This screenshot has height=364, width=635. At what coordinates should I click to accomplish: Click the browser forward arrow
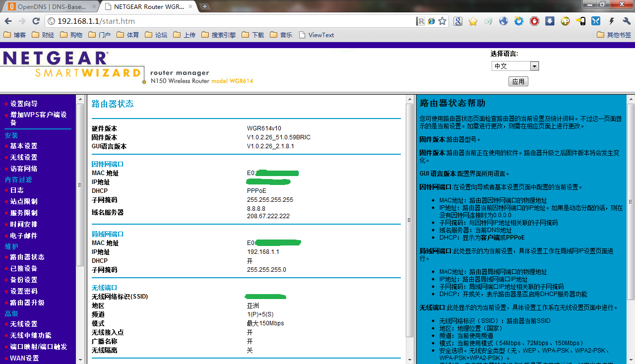(22, 21)
